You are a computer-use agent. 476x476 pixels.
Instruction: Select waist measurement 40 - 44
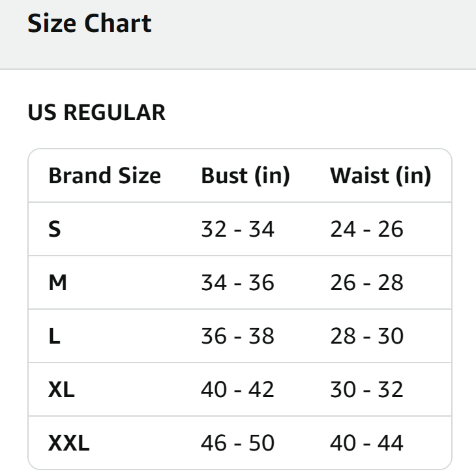click(366, 443)
